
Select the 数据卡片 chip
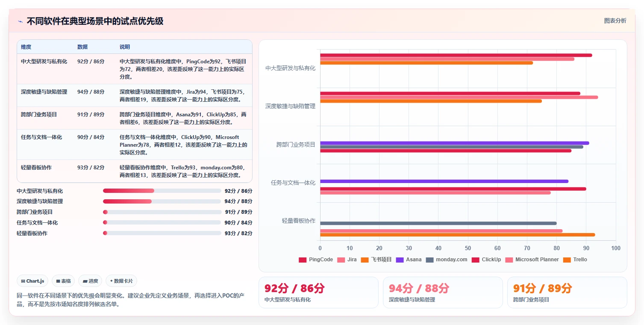(121, 281)
